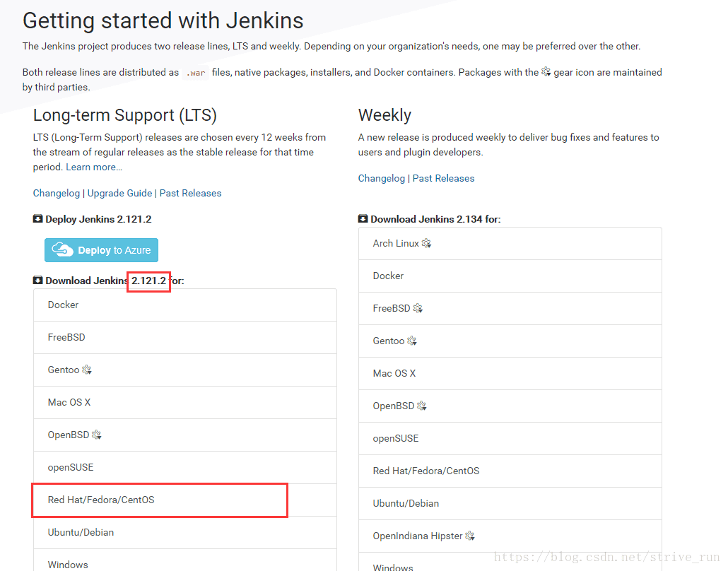Follow the Learn more link

pos(94,167)
